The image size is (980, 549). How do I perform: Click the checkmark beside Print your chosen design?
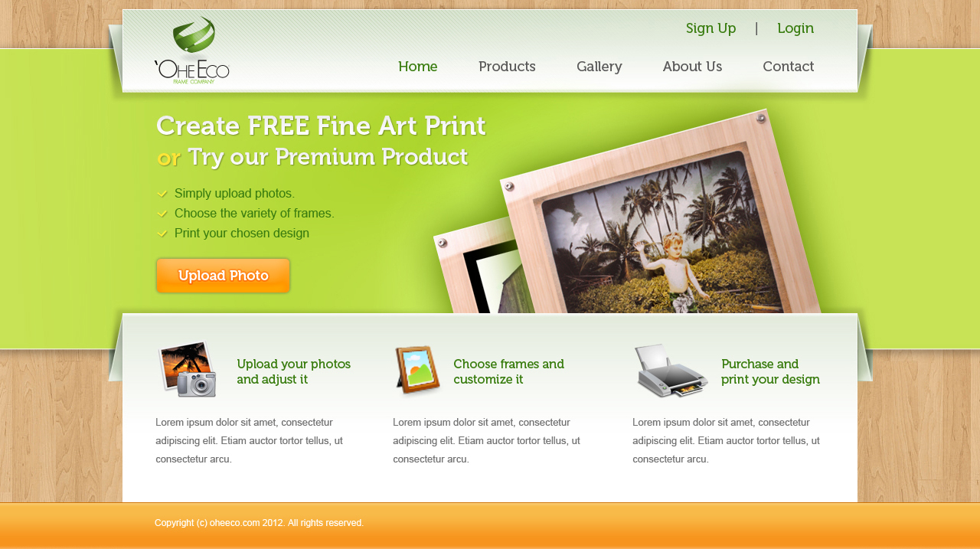coord(162,234)
